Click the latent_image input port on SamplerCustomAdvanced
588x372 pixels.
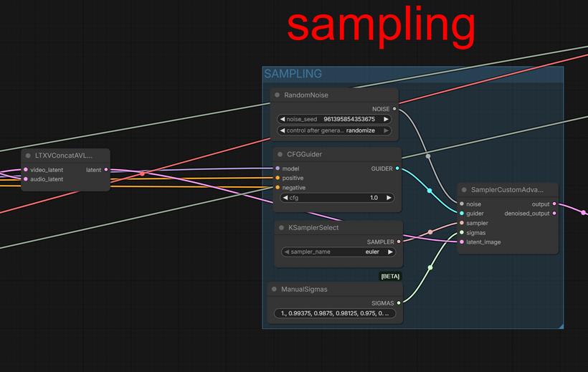461,242
